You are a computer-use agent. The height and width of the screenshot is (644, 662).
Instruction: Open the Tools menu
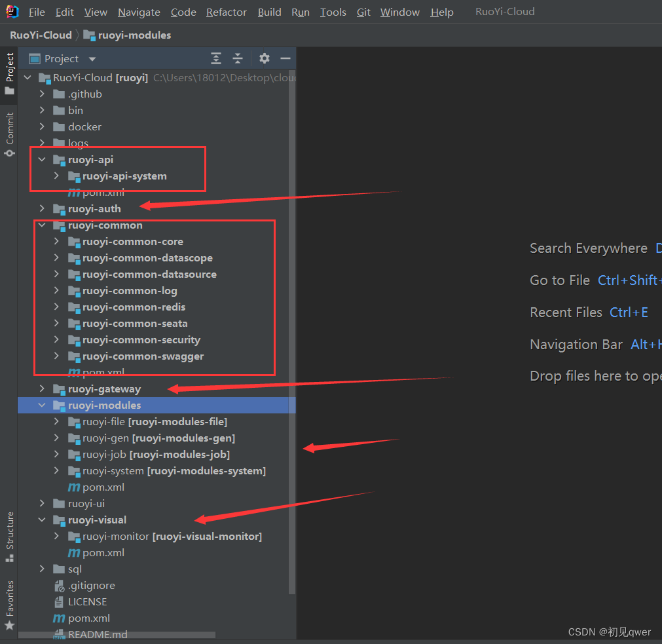[333, 12]
